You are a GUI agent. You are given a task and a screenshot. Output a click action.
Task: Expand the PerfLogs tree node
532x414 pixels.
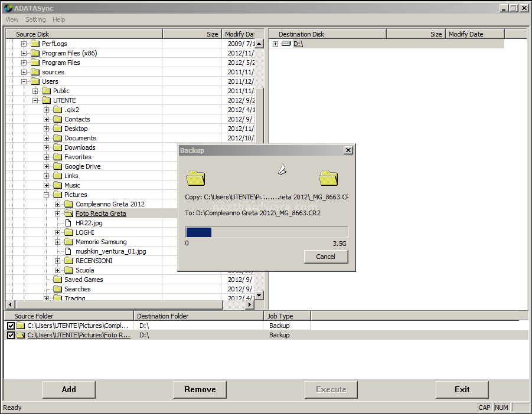click(24, 44)
